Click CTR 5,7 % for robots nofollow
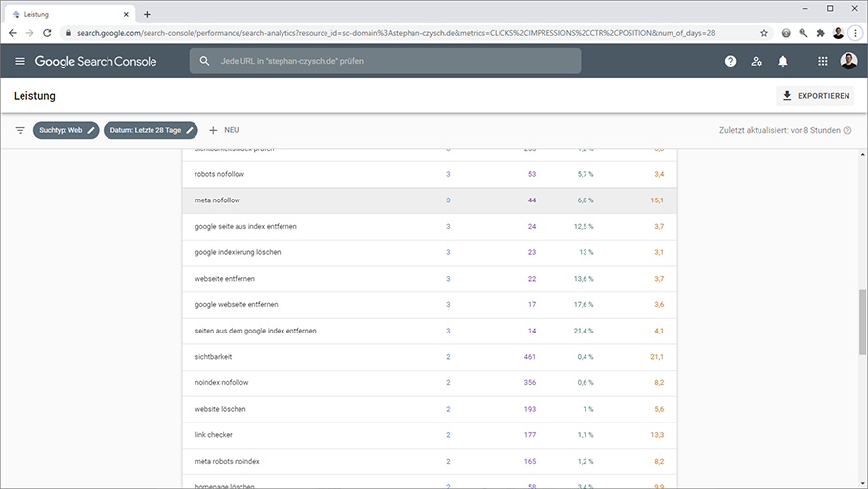The image size is (868, 489). (586, 174)
